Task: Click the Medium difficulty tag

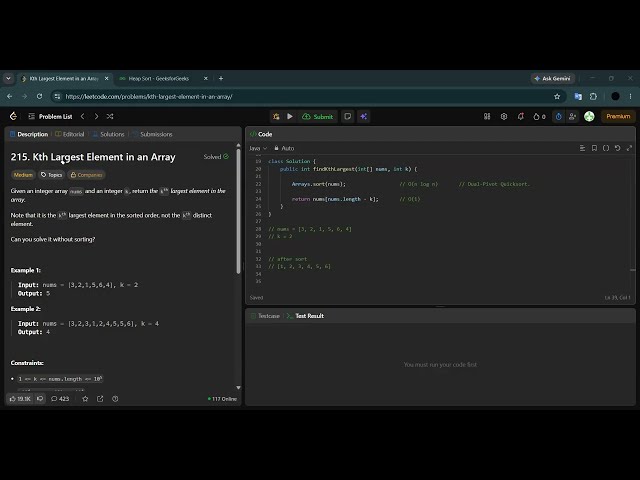Action: point(23,175)
